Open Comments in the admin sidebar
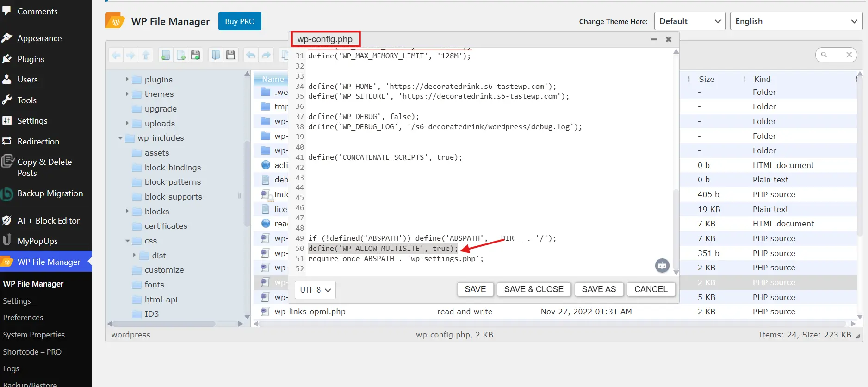Screen dimensions: 868x387 [37, 12]
